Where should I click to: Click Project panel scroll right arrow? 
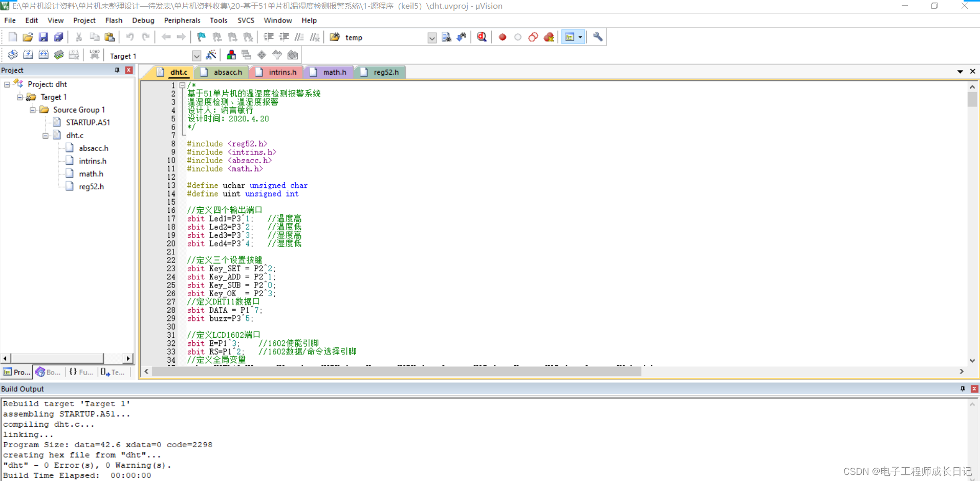[x=128, y=358]
